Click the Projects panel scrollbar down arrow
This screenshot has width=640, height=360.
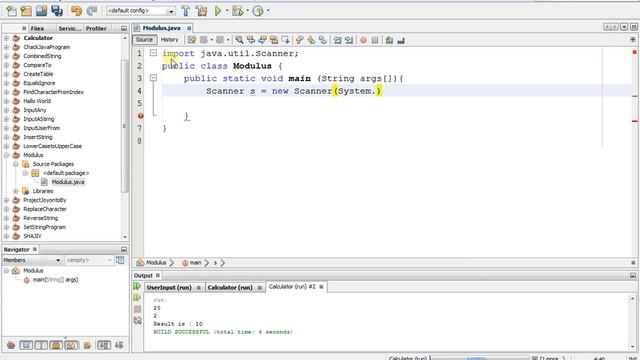point(125,237)
